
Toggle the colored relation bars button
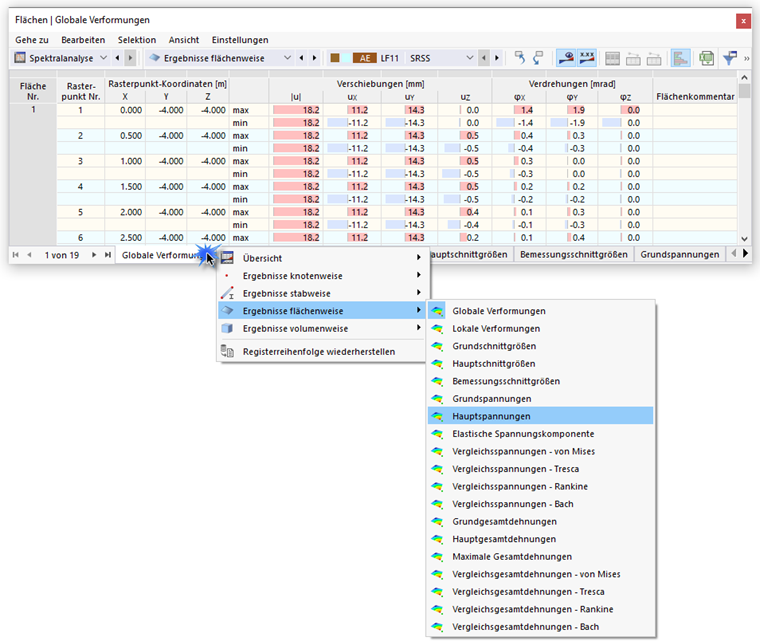coord(681,58)
